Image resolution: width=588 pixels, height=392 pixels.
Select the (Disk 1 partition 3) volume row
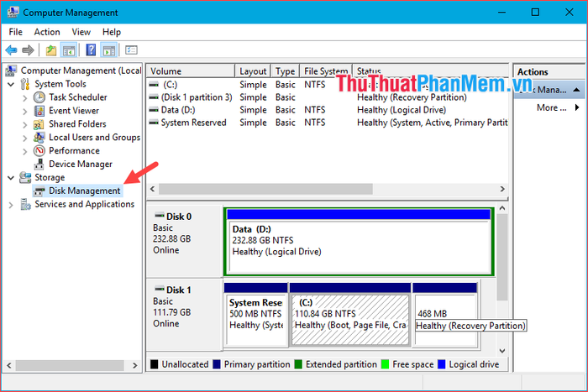click(327, 97)
